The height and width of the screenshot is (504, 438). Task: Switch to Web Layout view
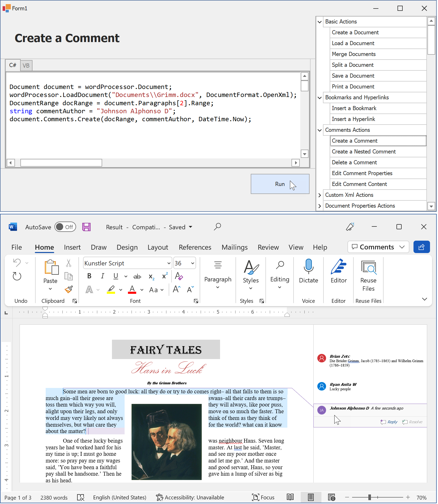331,497
